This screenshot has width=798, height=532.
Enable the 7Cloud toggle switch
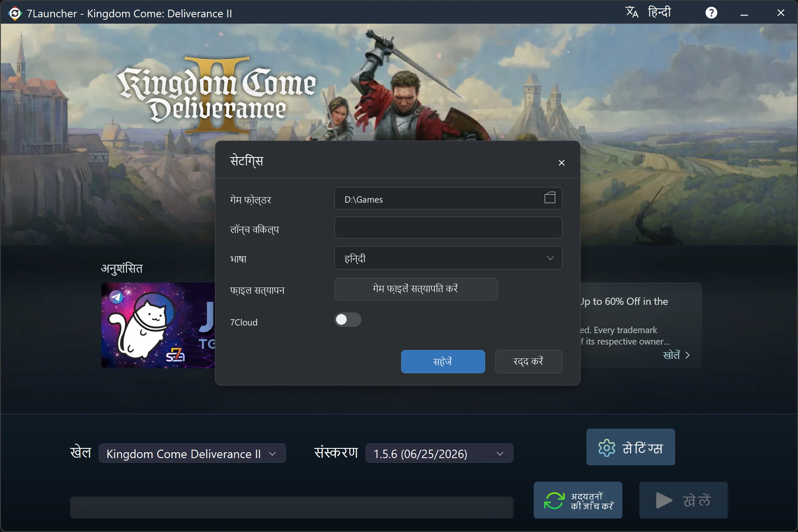point(348,320)
